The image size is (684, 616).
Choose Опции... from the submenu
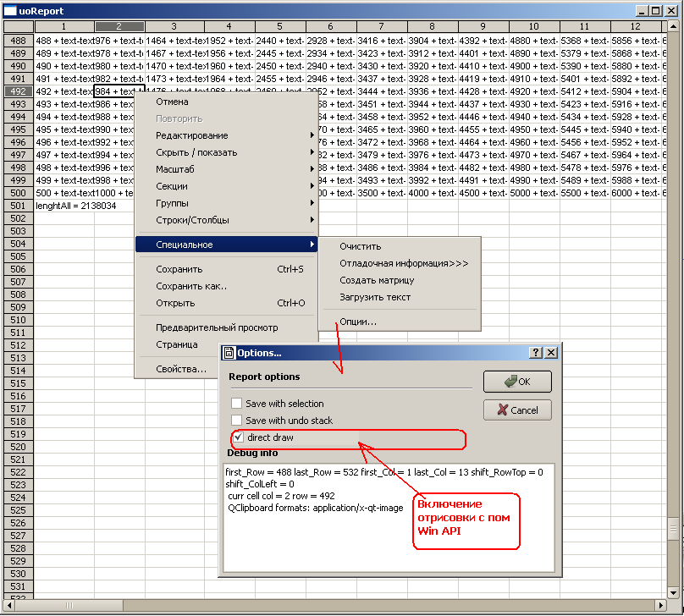(x=358, y=322)
